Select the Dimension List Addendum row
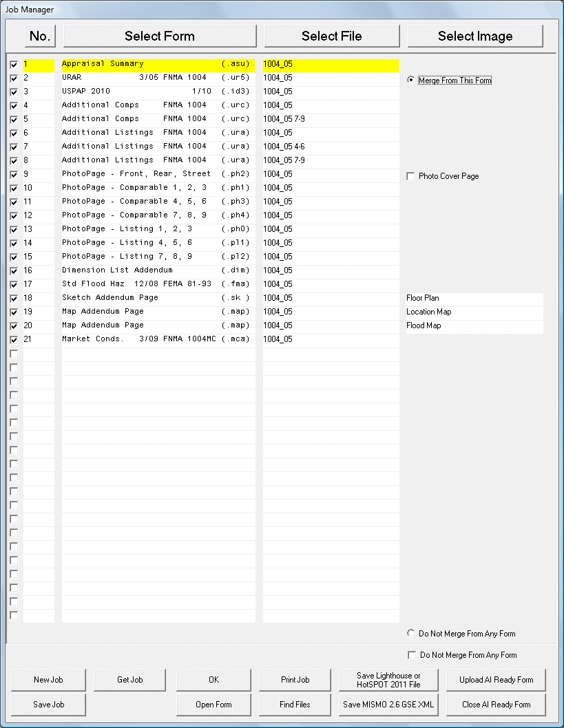 coord(158,270)
